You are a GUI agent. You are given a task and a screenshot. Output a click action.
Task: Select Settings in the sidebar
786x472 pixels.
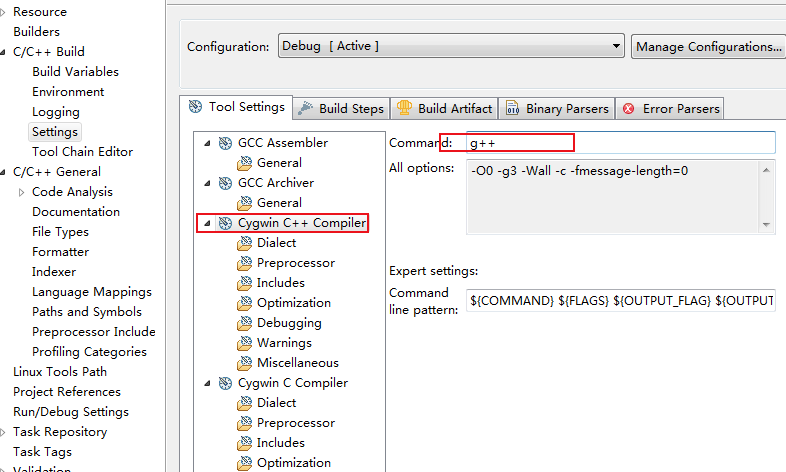point(55,132)
